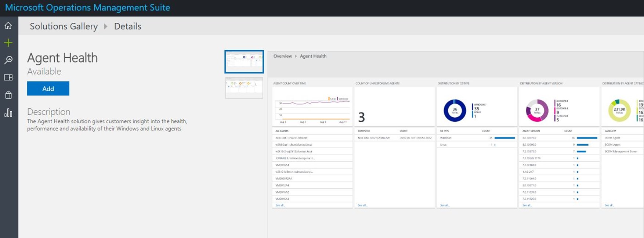Select the second preview thumbnail
The height and width of the screenshot is (238, 644).
click(x=244, y=88)
